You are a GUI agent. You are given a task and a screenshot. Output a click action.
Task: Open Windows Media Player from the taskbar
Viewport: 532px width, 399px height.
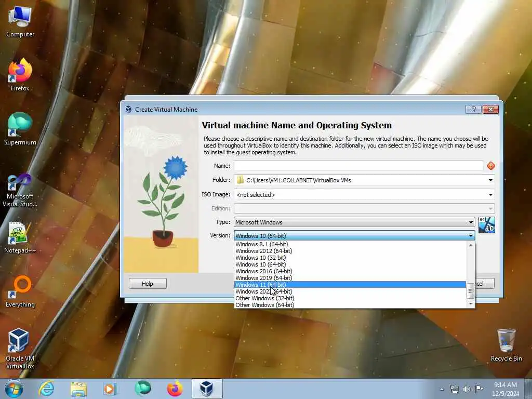110,389
